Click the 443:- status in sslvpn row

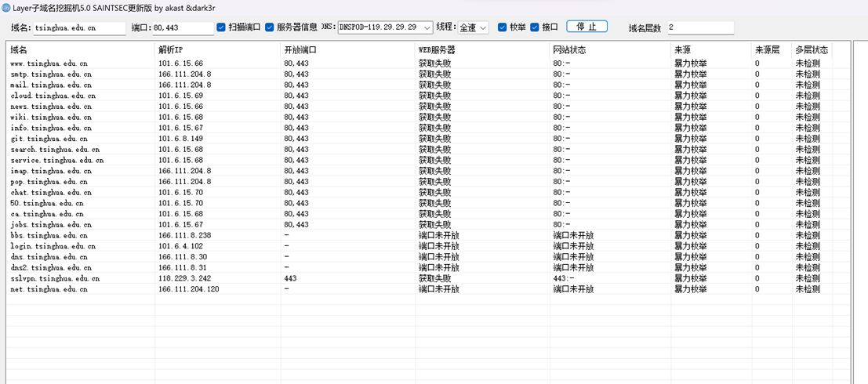click(x=563, y=278)
